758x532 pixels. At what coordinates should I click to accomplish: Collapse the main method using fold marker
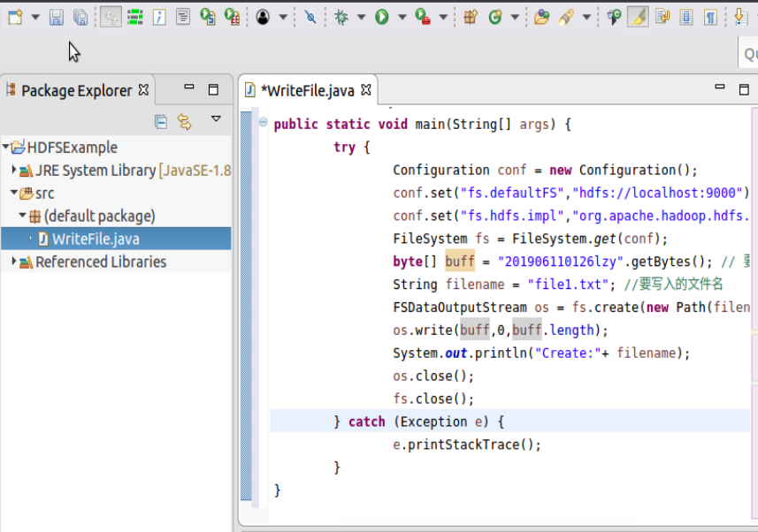click(x=263, y=124)
